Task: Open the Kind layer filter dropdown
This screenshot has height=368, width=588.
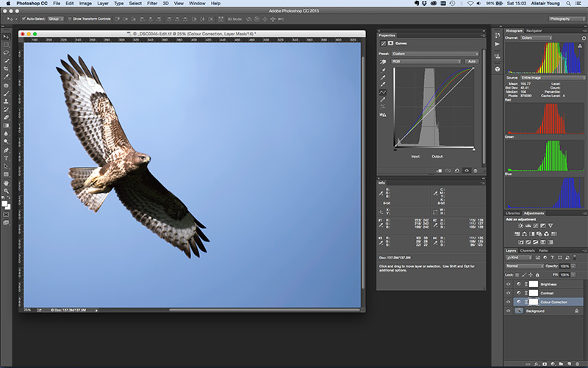Action: pos(519,258)
